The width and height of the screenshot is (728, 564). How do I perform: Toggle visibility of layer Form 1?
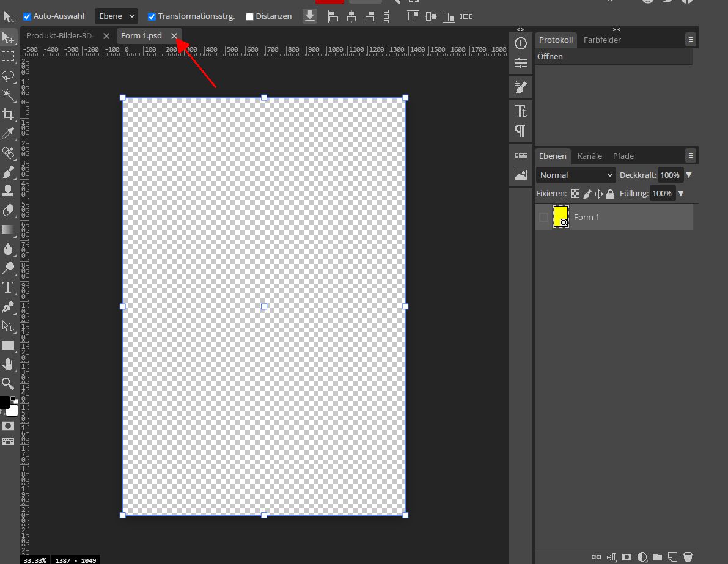click(543, 217)
